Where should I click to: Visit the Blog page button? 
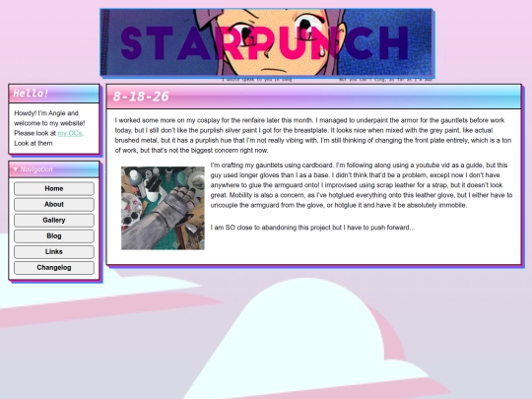tap(54, 235)
